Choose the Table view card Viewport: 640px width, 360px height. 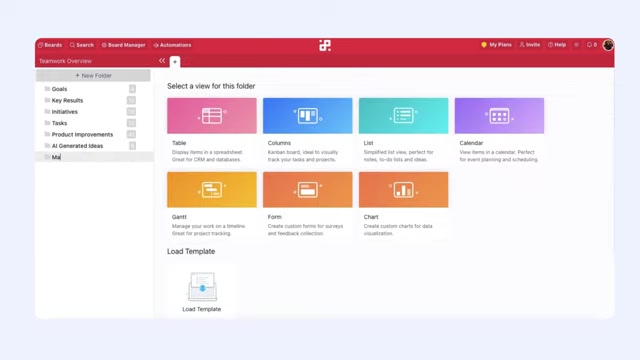[212, 131]
